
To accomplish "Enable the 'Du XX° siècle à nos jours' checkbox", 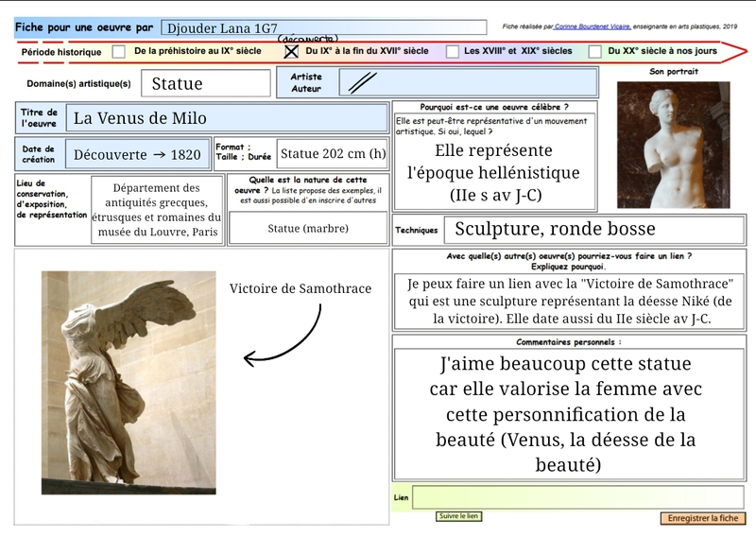I will 595,51.
